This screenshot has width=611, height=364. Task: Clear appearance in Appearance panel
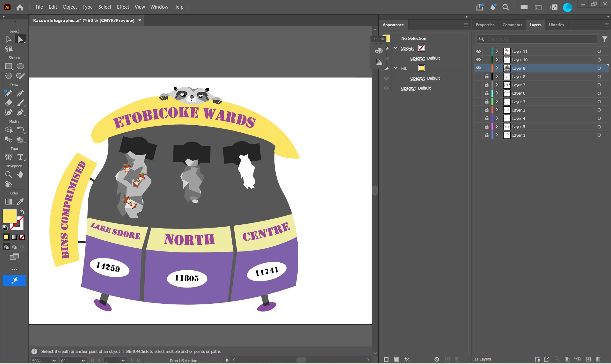tap(437, 359)
